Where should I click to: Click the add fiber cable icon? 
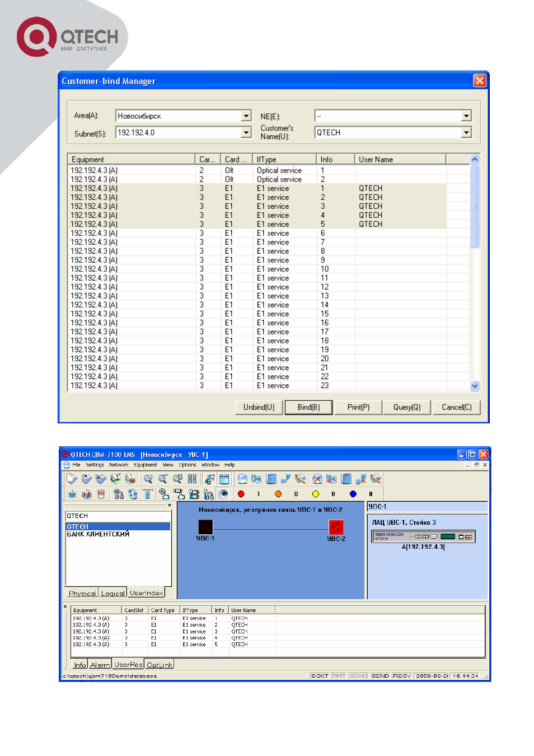(301, 479)
